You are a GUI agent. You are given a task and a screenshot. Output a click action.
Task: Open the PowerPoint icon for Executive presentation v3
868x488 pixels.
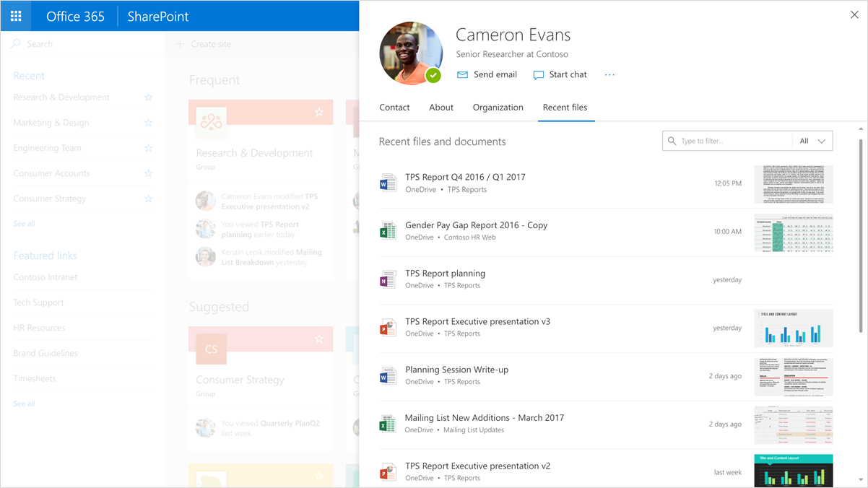[x=388, y=327]
